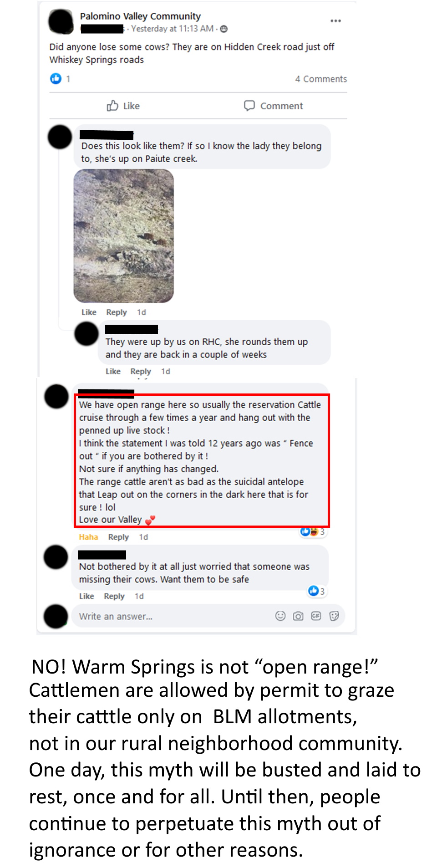437x868 pixels.
Task: Click the Yesterday at 11:13 AM timestamp
Action: tap(173, 29)
